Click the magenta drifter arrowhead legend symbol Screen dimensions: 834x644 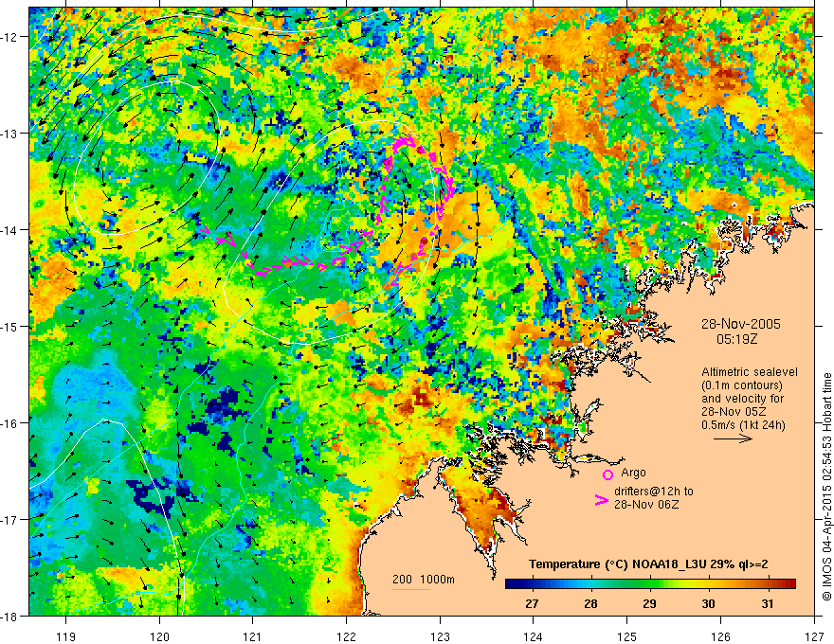(602, 500)
